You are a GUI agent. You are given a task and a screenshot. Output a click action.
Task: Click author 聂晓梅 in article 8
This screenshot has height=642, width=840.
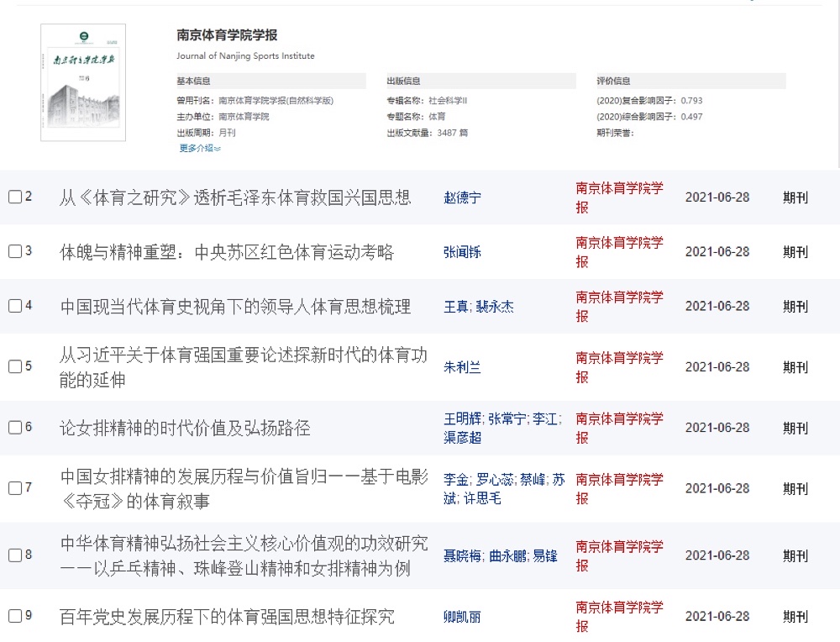[462, 555]
